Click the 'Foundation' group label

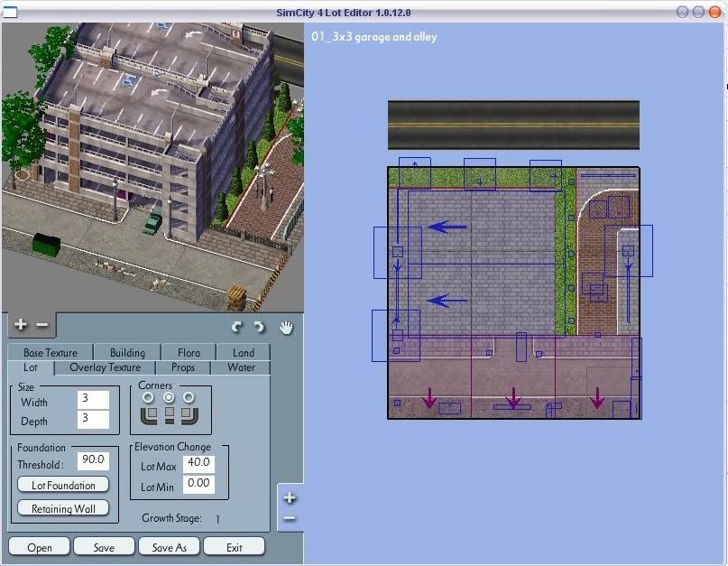point(41,448)
